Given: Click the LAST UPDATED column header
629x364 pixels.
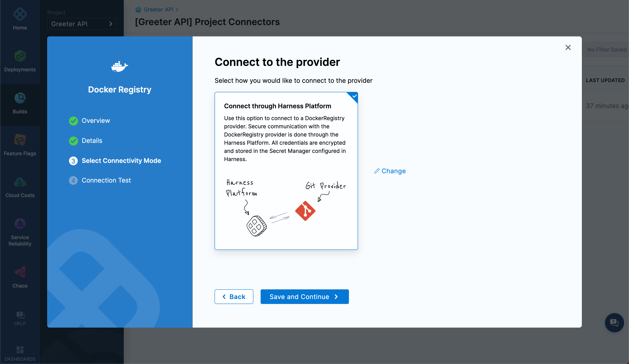Looking at the screenshot, I should (605, 80).
